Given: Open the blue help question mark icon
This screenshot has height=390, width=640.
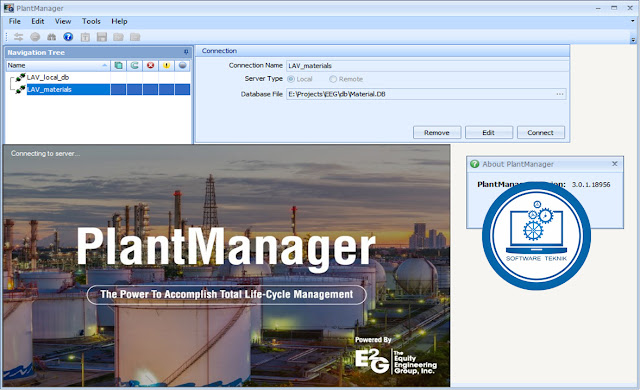Looking at the screenshot, I should pyautogui.click(x=68, y=37).
